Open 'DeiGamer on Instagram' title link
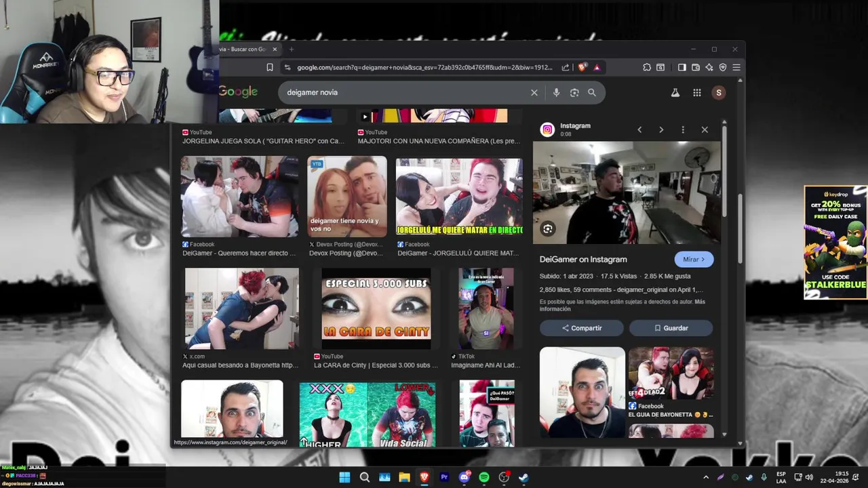The width and height of the screenshot is (868, 488). tap(583, 259)
